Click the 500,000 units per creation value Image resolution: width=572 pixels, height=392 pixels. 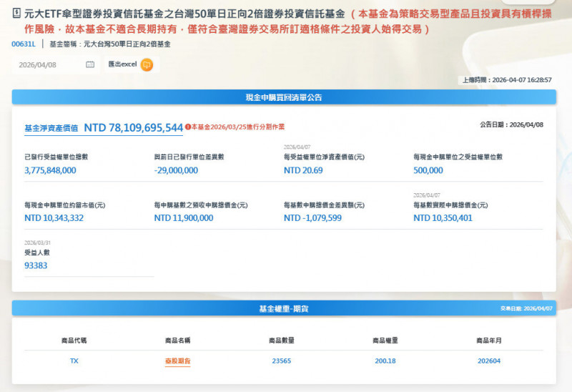[428, 170]
